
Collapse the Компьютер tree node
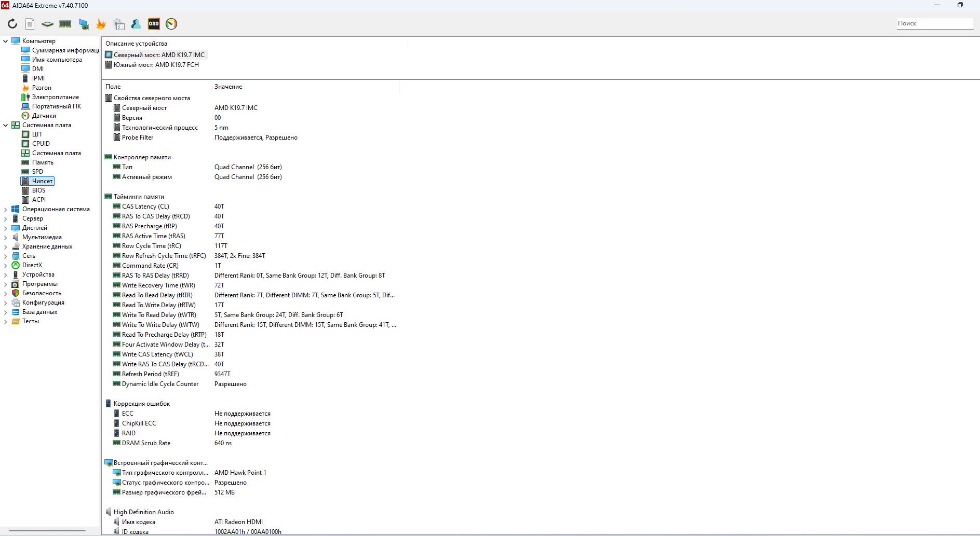coord(6,41)
